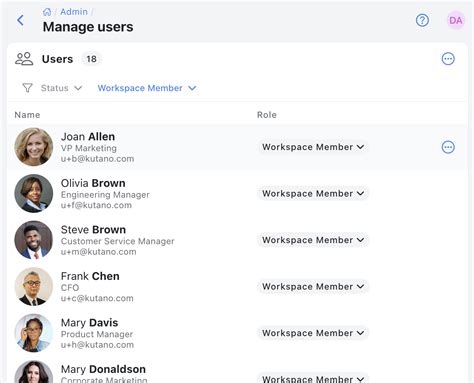Click the filter funnel icon
Image resolution: width=474 pixels, height=383 pixels.
tap(27, 88)
